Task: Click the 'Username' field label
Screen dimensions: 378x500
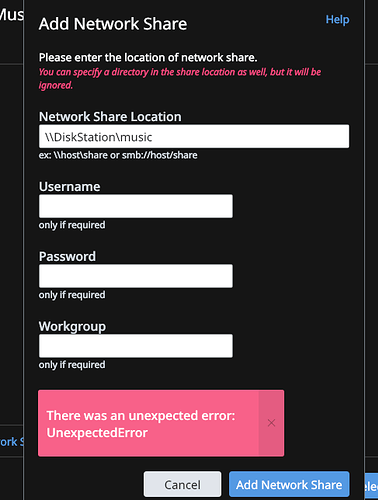Action: 69,187
